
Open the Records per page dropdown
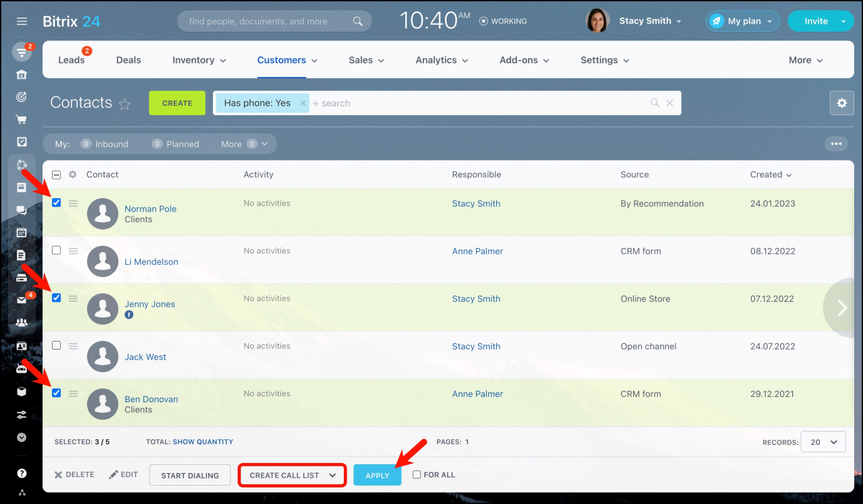pos(823,442)
